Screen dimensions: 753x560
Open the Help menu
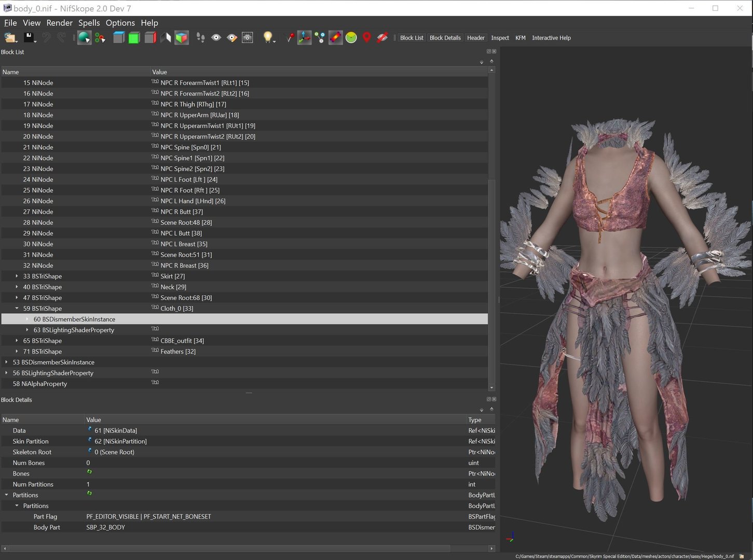(x=149, y=23)
